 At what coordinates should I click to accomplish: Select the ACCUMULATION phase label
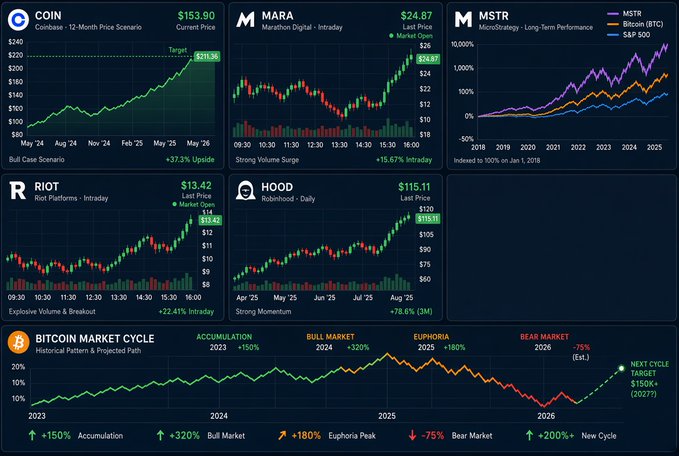pos(224,337)
